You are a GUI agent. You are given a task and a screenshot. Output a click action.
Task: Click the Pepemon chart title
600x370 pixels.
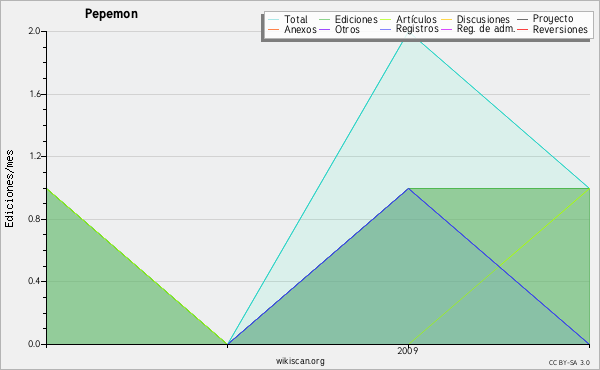111,14
